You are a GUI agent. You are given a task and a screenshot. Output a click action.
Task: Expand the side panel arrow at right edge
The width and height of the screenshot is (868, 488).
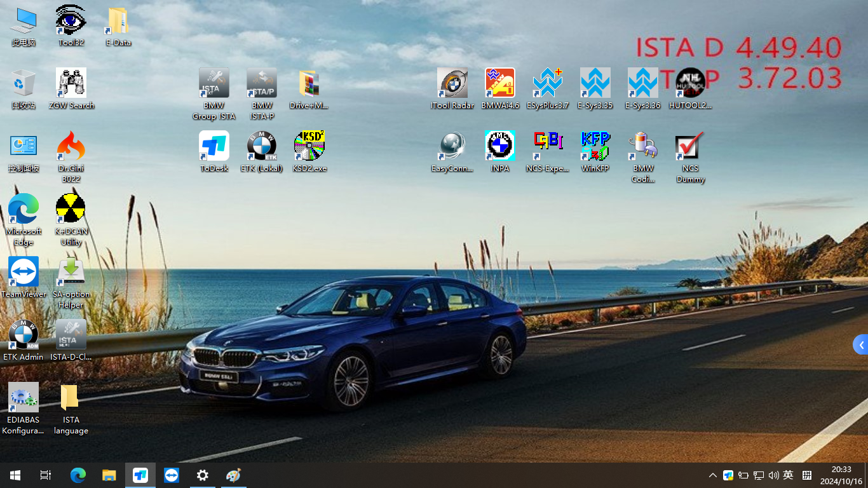click(x=860, y=345)
